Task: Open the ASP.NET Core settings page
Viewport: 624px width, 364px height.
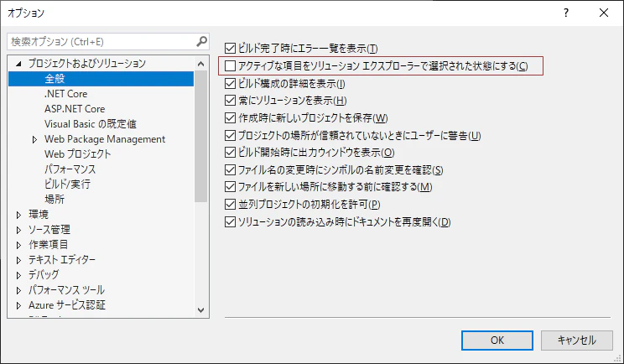Action: tap(75, 109)
